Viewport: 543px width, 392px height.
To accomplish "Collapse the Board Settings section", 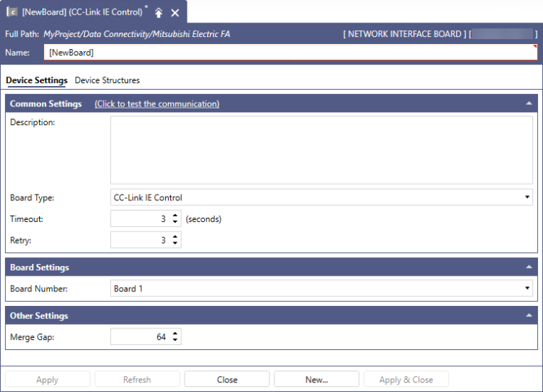I will tap(529, 268).
